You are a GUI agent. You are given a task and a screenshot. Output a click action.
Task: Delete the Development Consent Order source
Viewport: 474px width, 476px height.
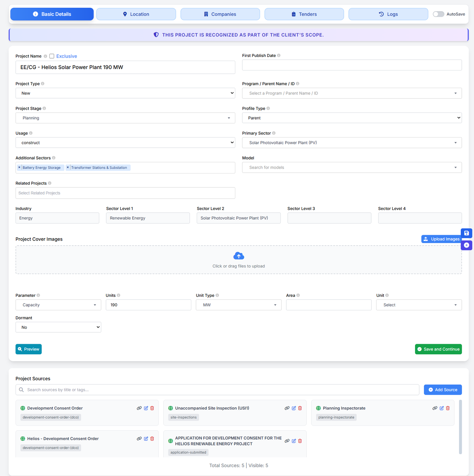pyautogui.click(x=152, y=408)
